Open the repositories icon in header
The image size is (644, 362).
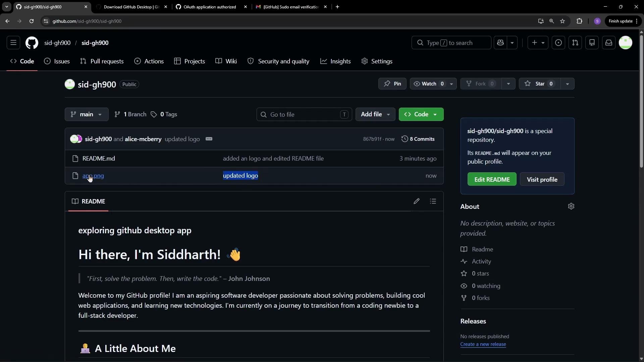click(x=592, y=43)
